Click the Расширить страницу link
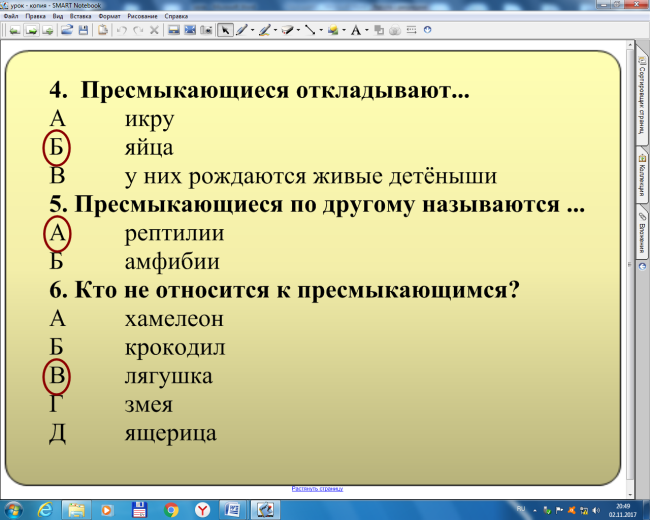 317,489
